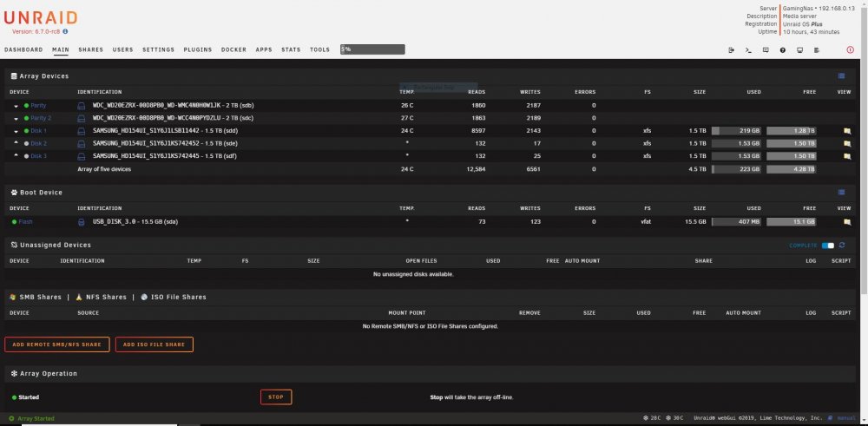Spin up Disk 3 using its arrow

click(x=16, y=156)
